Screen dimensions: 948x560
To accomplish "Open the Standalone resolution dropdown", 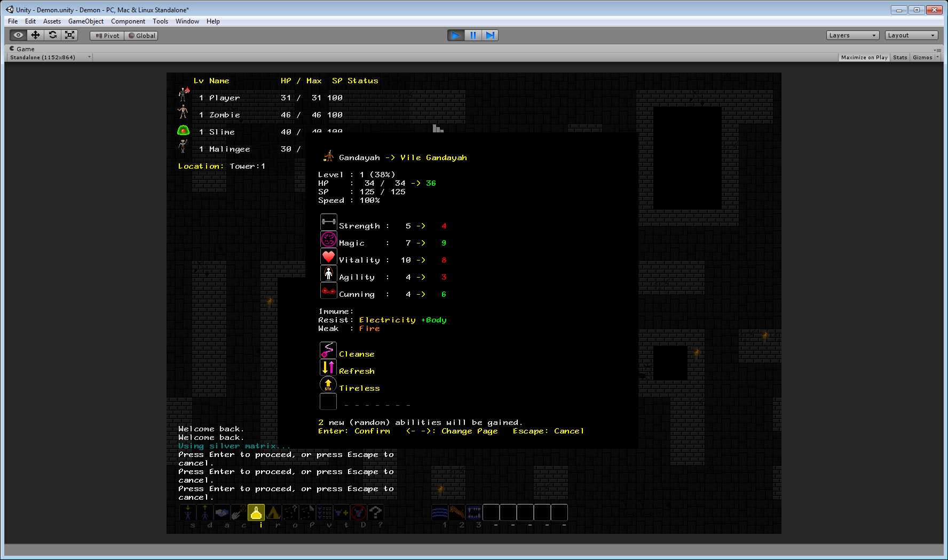I will pos(50,57).
